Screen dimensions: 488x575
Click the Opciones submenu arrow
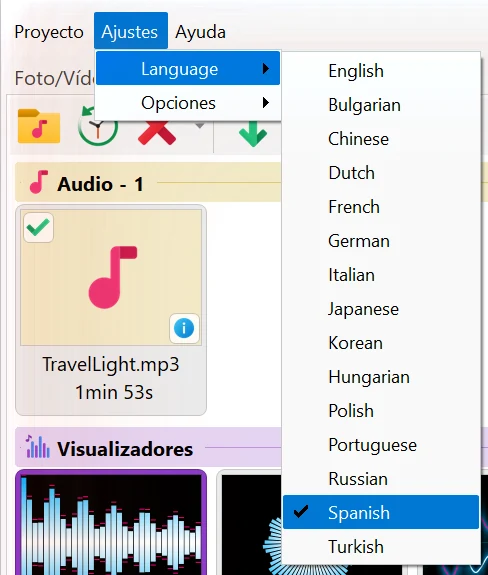point(266,103)
